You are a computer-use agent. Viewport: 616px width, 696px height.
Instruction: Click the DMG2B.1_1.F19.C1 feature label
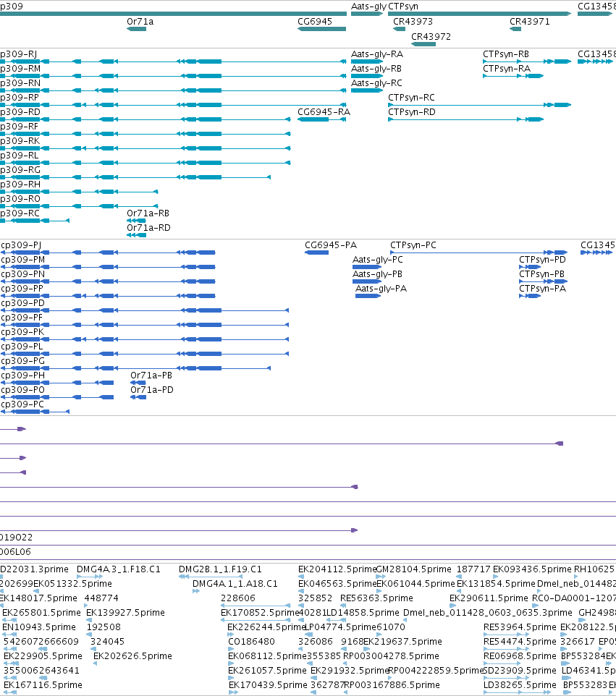pos(220,569)
